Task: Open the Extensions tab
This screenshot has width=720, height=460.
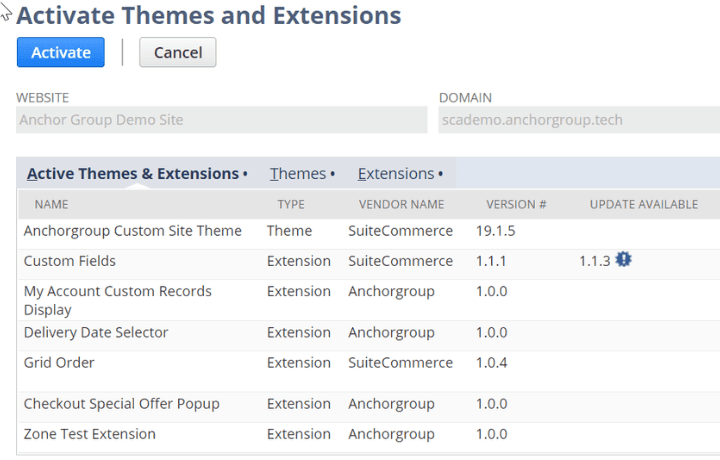Action: coord(396,174)
